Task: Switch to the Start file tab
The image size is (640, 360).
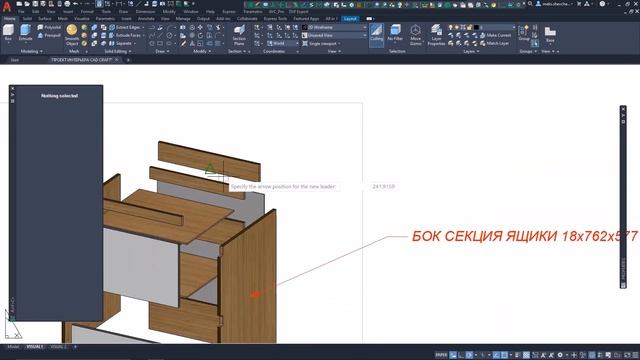Action: 14,60
